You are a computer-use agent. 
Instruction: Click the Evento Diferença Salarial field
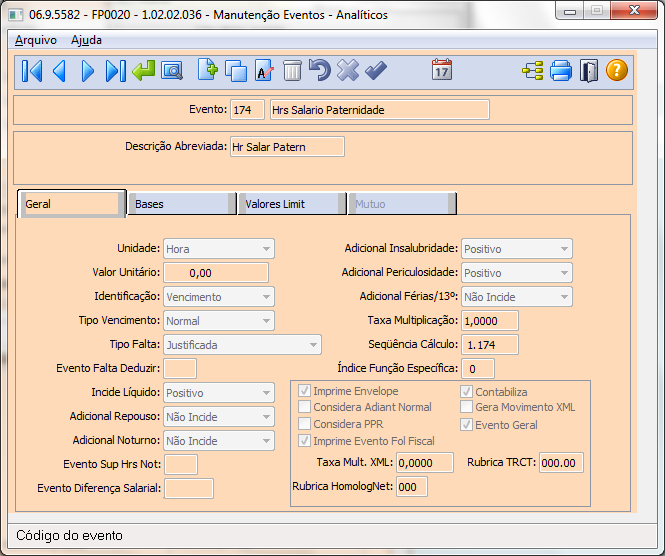tap(189, 488)
